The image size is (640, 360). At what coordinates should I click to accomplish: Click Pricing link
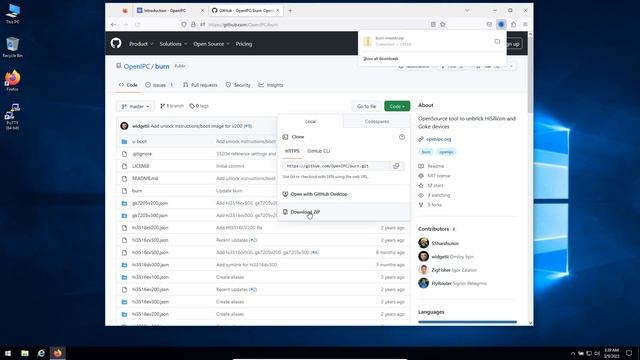point(244,44)
